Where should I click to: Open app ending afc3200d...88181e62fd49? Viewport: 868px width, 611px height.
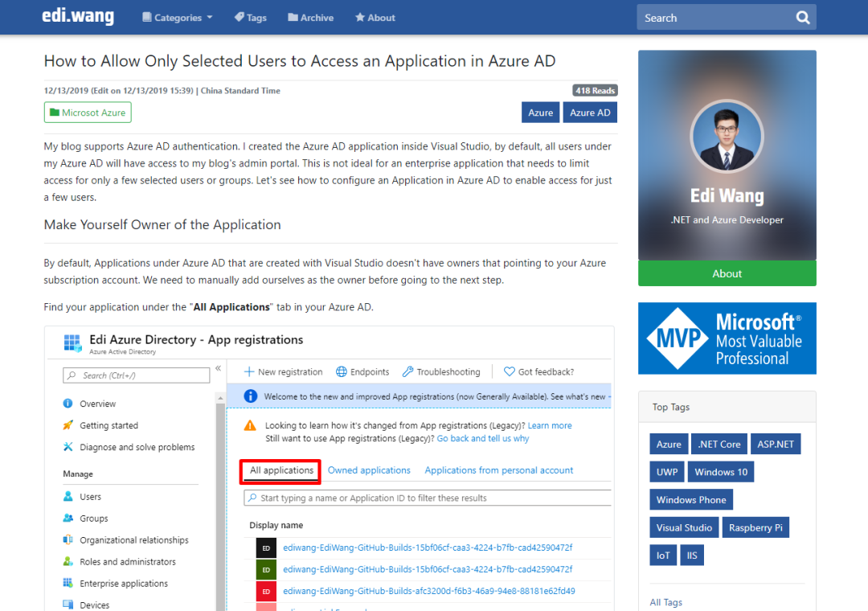[429, 591]
